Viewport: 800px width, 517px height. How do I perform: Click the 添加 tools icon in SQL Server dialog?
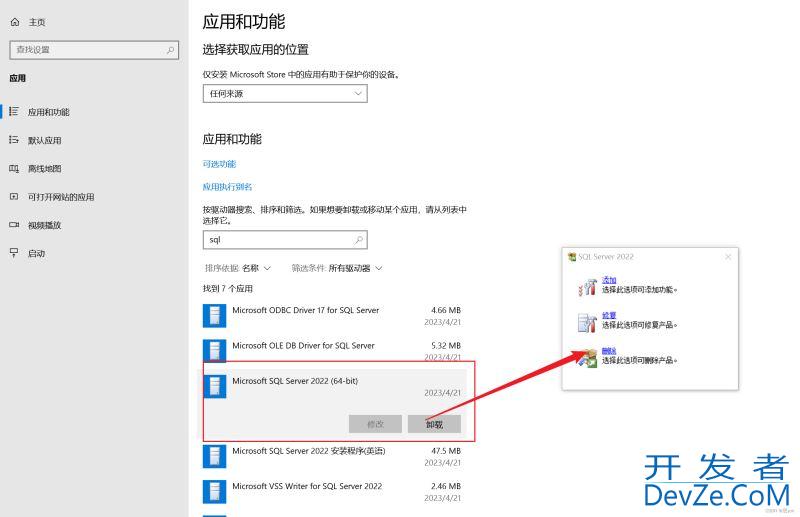click(587, 287)
